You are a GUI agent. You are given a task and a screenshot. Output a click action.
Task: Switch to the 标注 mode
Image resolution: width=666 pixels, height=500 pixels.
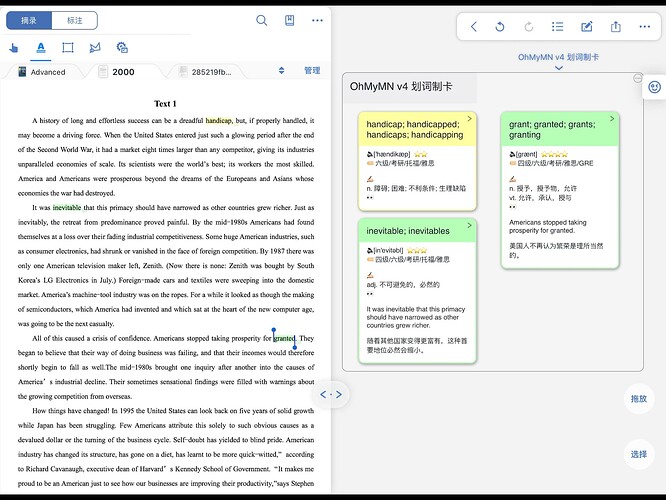74,20
